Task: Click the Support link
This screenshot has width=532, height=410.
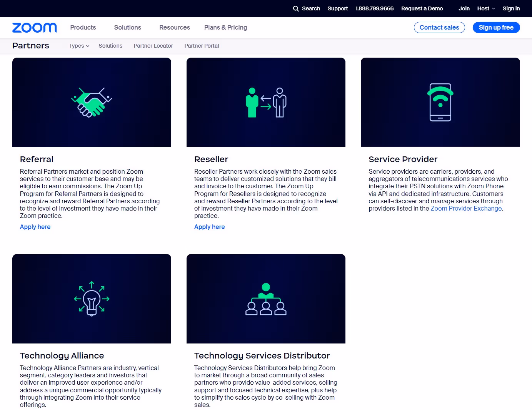Action: pyautogui.click(x=338, y=8)
